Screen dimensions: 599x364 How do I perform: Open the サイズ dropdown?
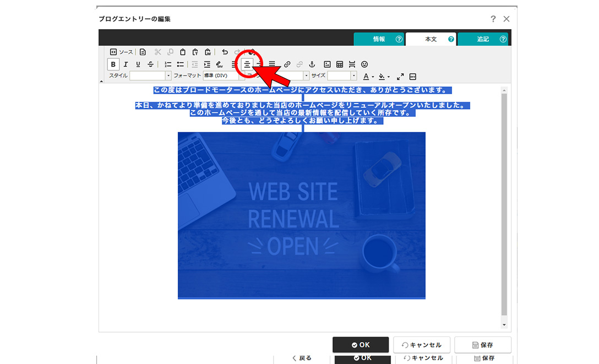(x=342, y=76)
